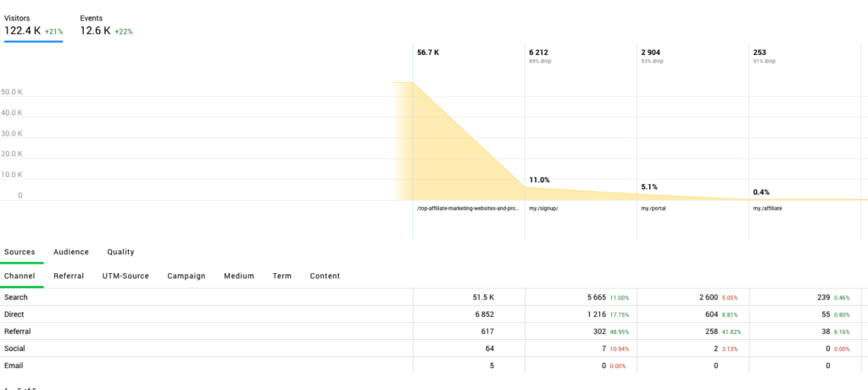Click the Email channel row label

14,365
